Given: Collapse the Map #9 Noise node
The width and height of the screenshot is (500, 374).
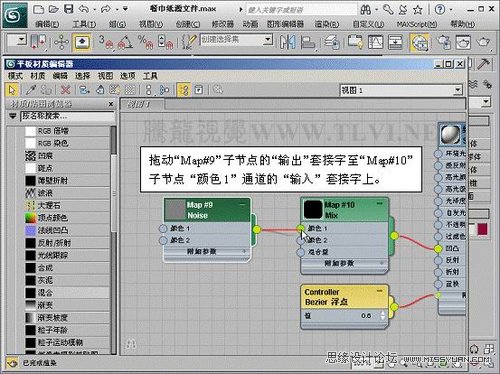Looking at the screenshot, I should pyautogui.click(x=242, y=204).
